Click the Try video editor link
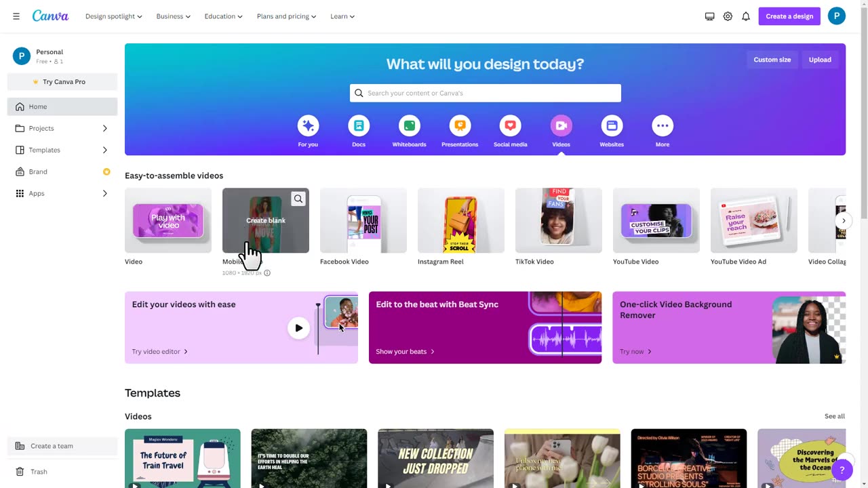Image resolution: width=868 pixels, height=488 pixels. [160, 352]
